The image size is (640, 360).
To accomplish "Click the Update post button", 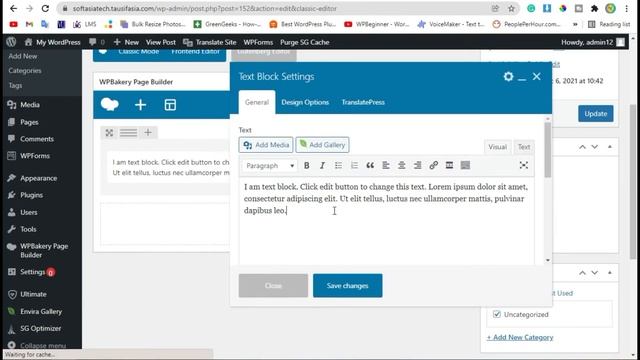I will coord(596,113).
